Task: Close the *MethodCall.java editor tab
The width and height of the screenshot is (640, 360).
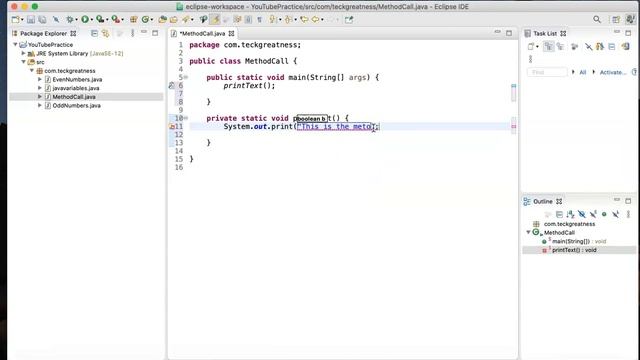Action: pos(231,33)
